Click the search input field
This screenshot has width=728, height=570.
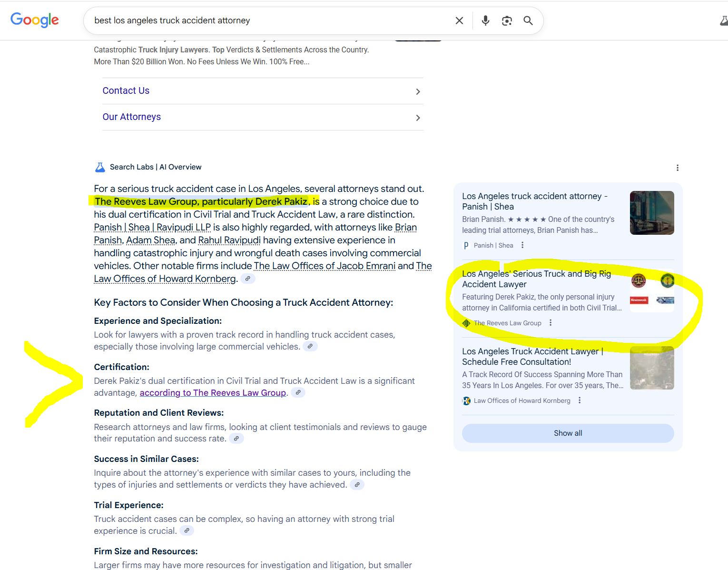click(x=266, y=20)
